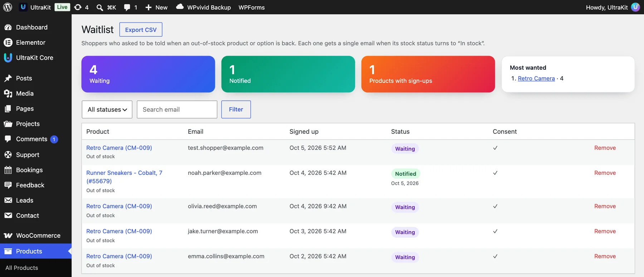Click the Elementor sidebar icon

tap(8, 43)
